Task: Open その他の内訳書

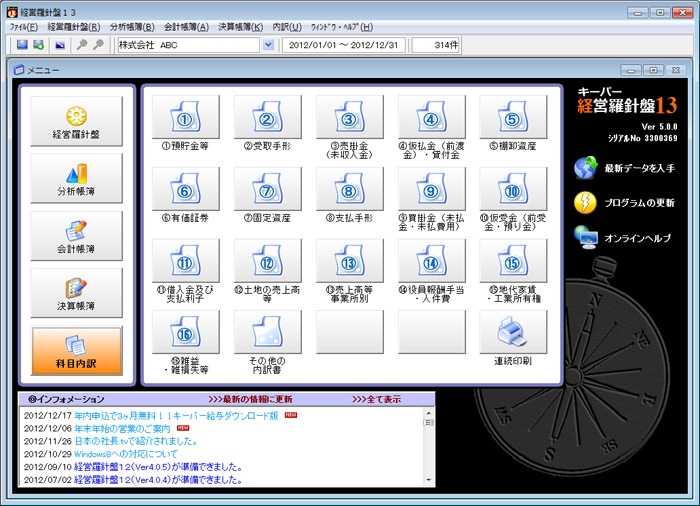Action: (x=267, y=332)
